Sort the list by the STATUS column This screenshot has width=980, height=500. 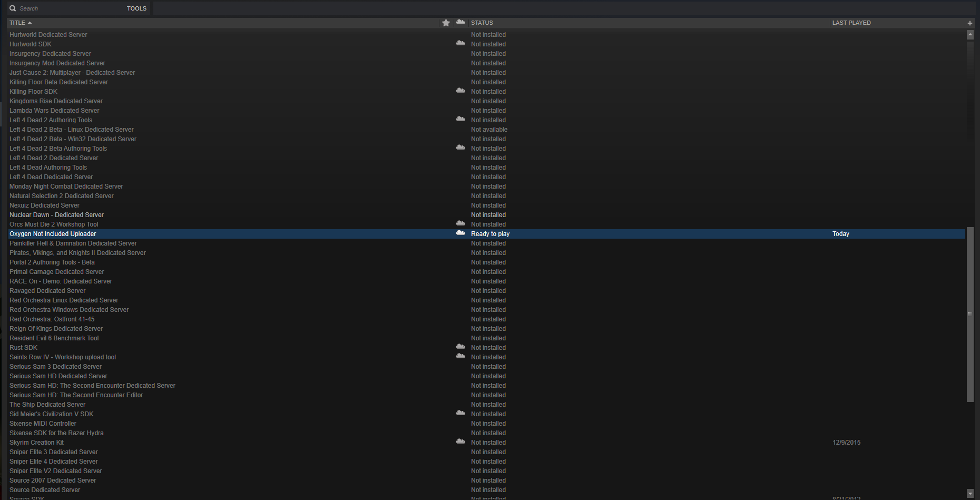[482, 23]
